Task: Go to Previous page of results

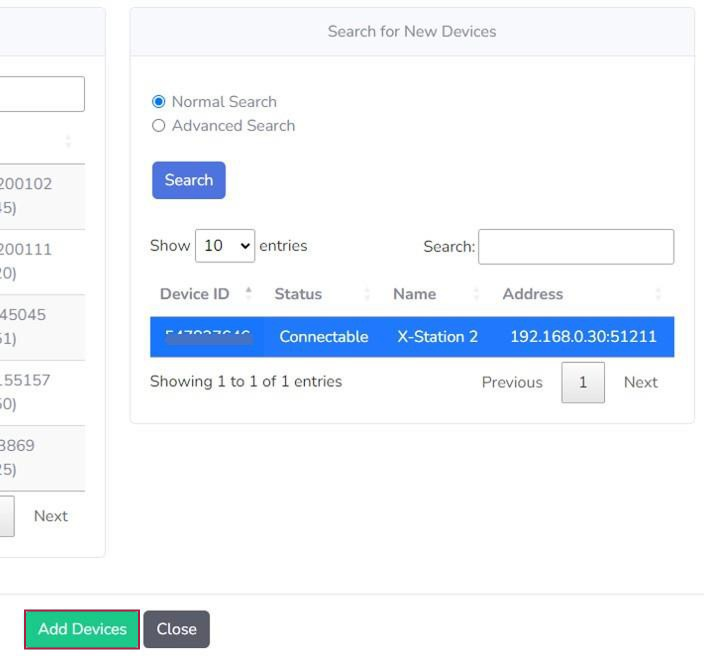Action: click(x=511, y=382)
